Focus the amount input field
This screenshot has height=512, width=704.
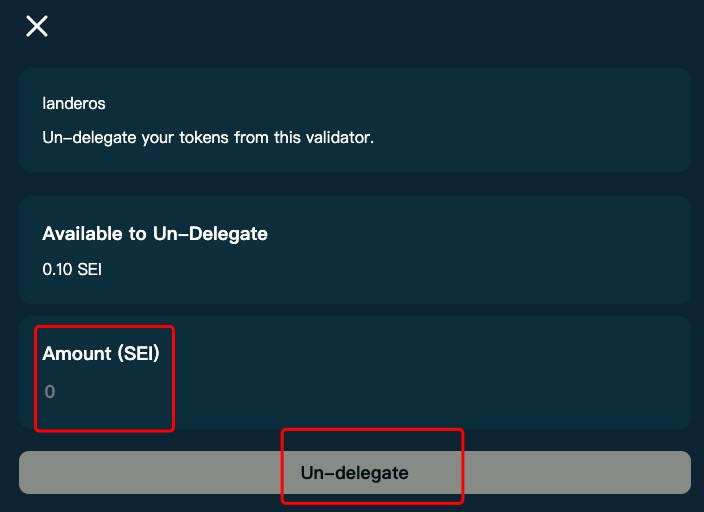click(300, 392)
